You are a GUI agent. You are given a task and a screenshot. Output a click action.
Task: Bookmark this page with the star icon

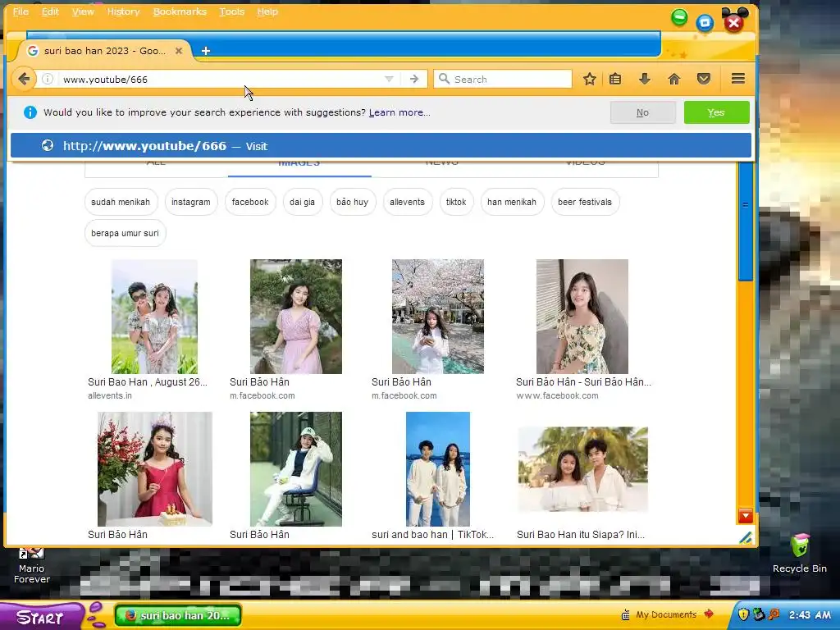tap(590, 80)
